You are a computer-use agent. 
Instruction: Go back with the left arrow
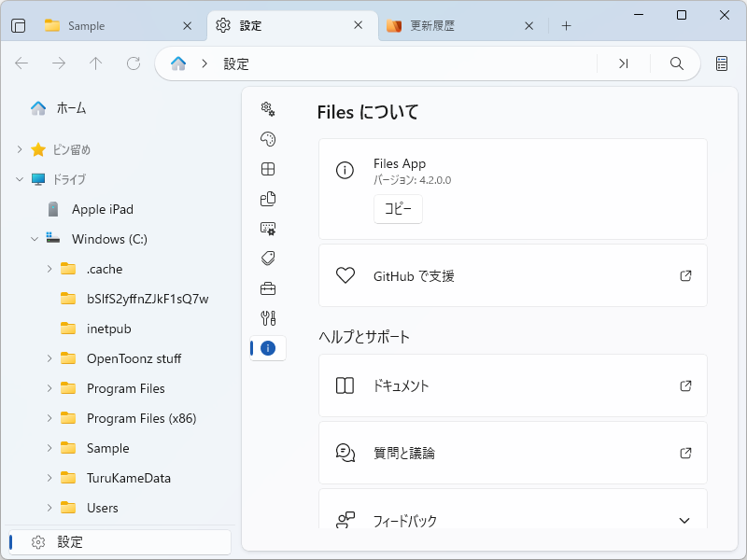[x=21, y=63]
